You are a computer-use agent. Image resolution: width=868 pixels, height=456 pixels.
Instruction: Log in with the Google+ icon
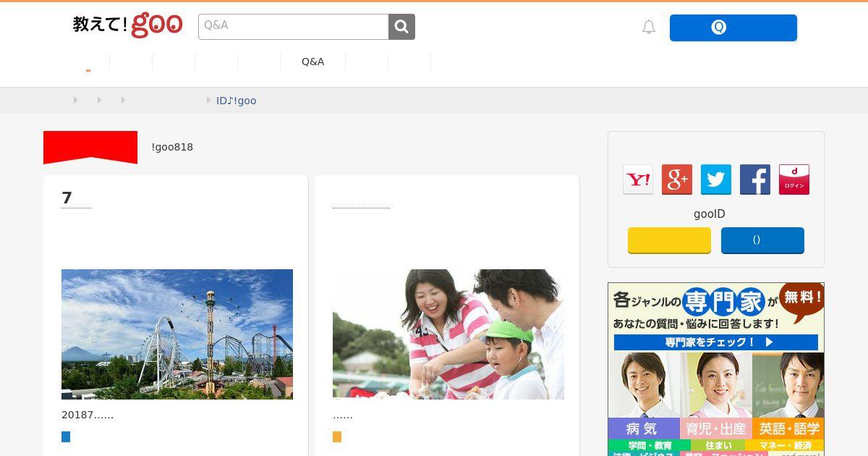pyautogui.click(x=677, y=180)
